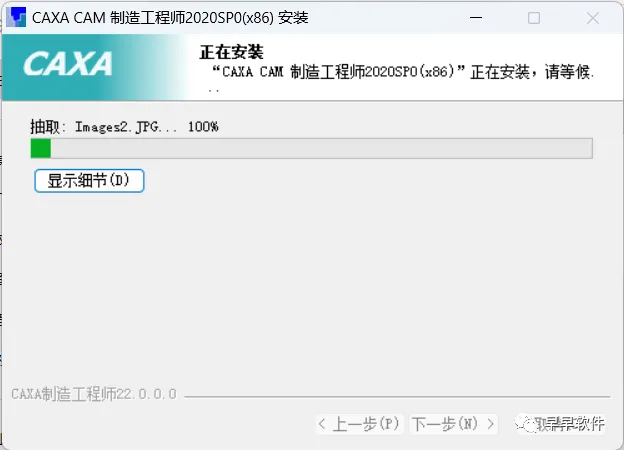624x450 pixels.
Task: Click the maximize button of installer window
Action: point(534,18)
